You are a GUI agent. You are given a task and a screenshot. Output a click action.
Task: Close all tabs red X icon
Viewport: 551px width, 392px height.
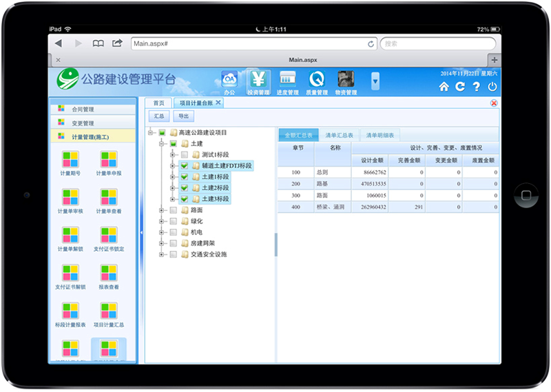[x=494, y=103]
